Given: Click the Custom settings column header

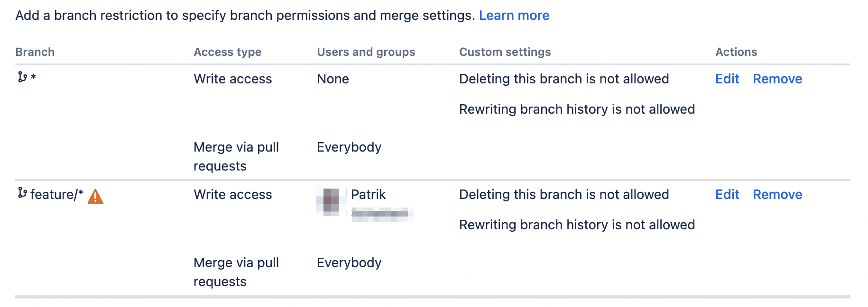Looking at the screenshot, I should click(x=505, y=52).
